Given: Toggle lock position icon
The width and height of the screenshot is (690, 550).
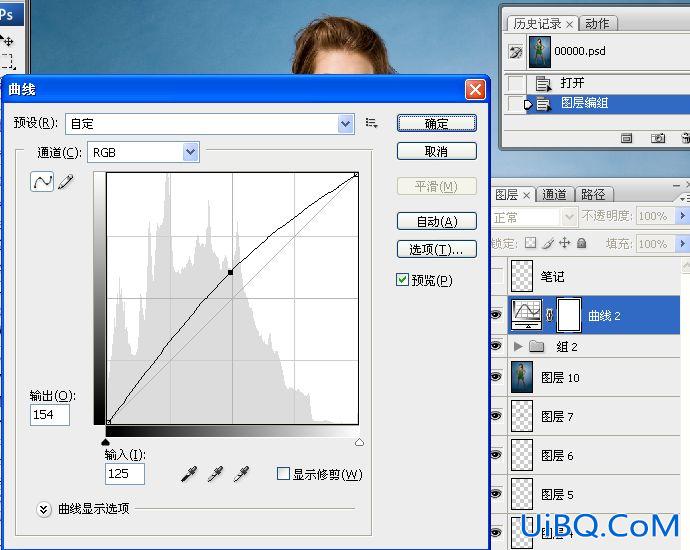Looking at the screenshot, I should click(565, 243).
